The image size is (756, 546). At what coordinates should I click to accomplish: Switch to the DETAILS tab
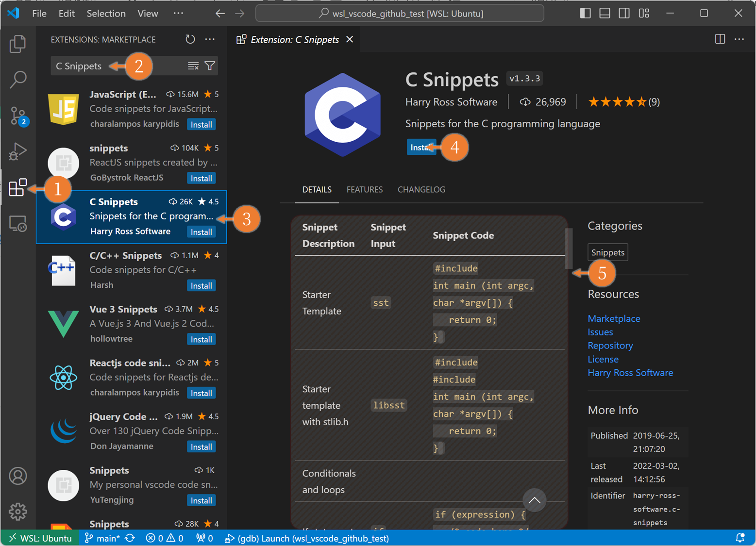[317, 190]
